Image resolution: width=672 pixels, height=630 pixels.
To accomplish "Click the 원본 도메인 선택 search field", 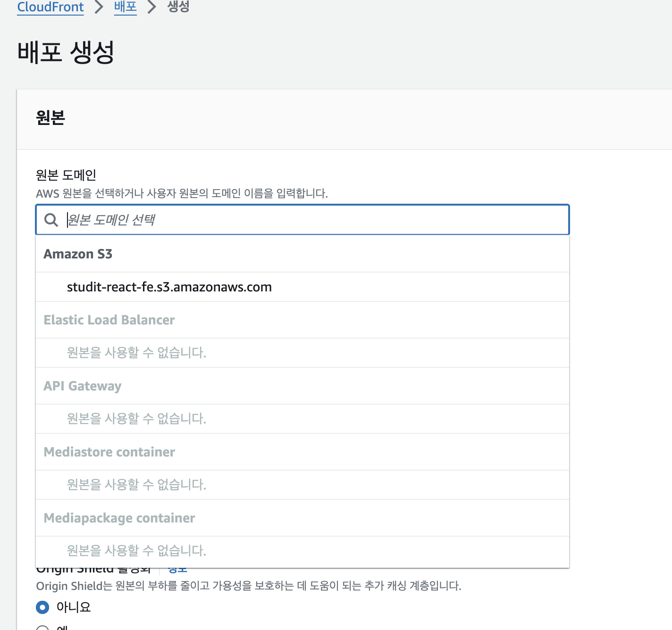I will pyautogui.click(x=302, y=220).
